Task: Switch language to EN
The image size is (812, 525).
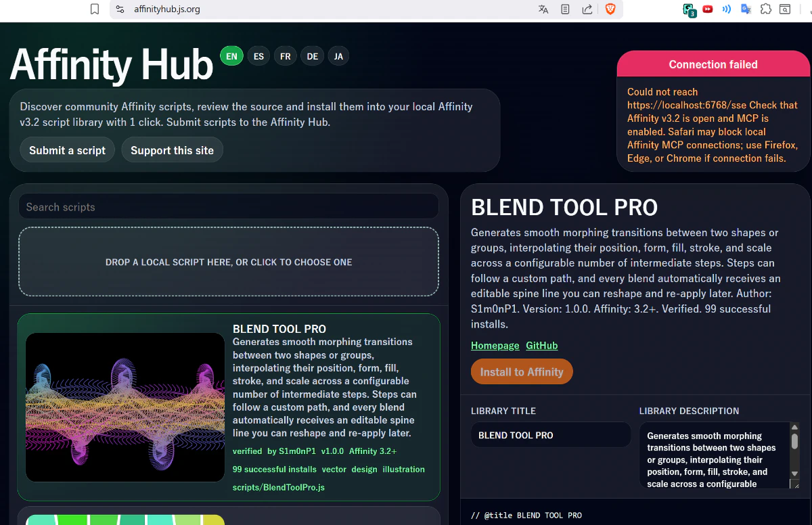Action: click(231, 56)
